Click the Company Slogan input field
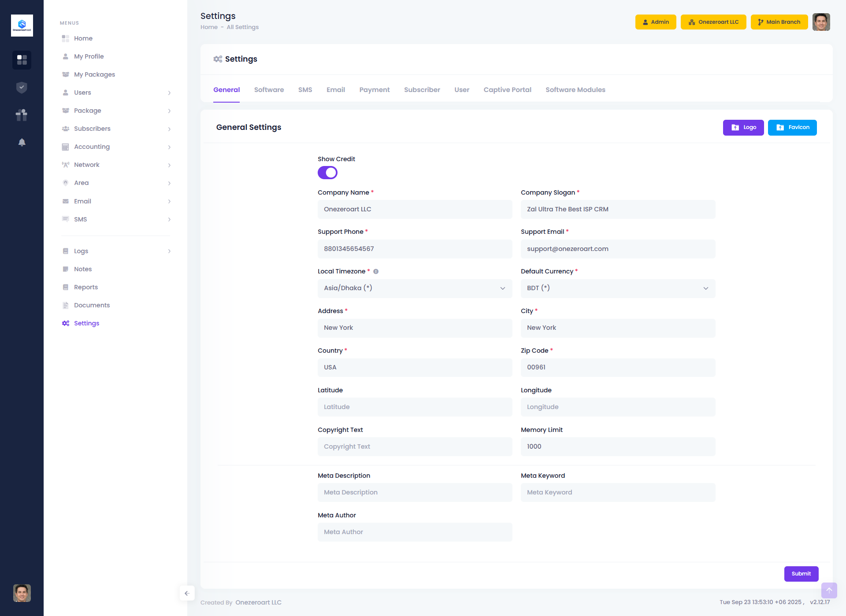 [x=618, y=210]
